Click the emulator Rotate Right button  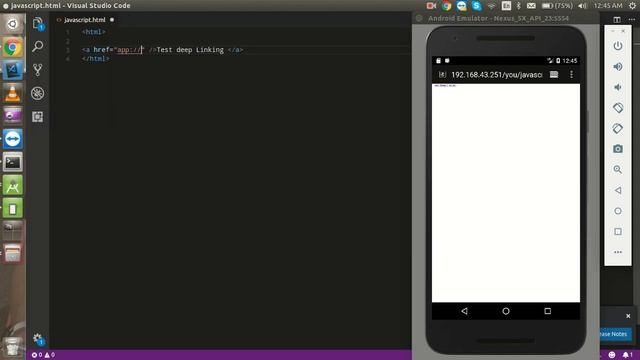tap(618, 128)
